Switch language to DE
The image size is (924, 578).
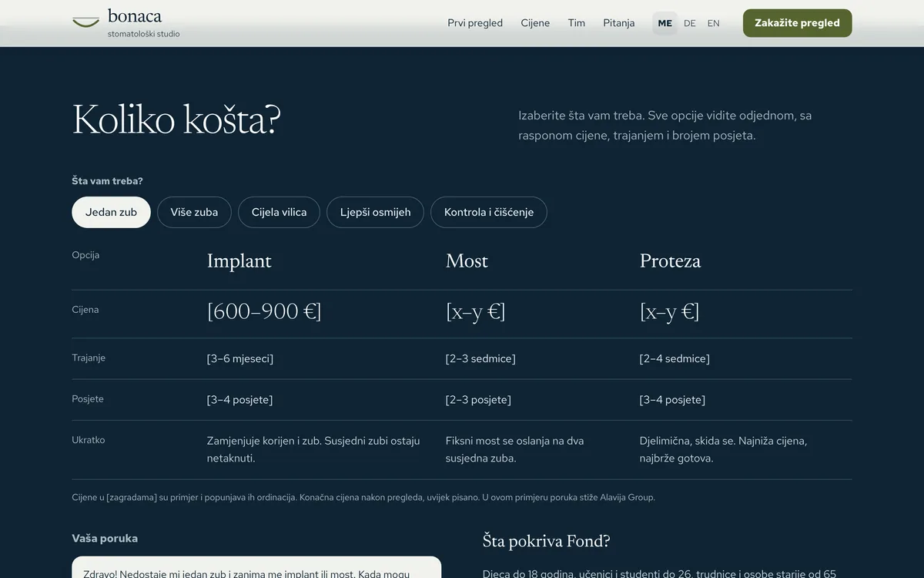click(x=690, y=23)
